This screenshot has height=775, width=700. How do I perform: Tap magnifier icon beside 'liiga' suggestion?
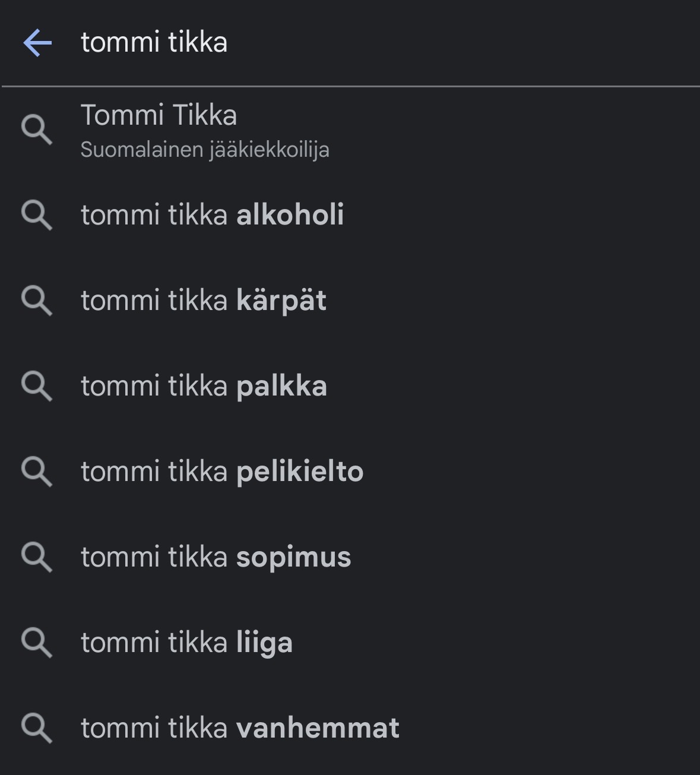[x=37, y=643]
